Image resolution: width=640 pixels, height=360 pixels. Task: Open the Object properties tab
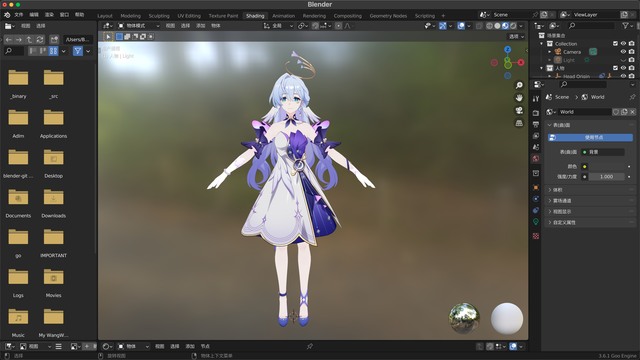tap(536, 187)
